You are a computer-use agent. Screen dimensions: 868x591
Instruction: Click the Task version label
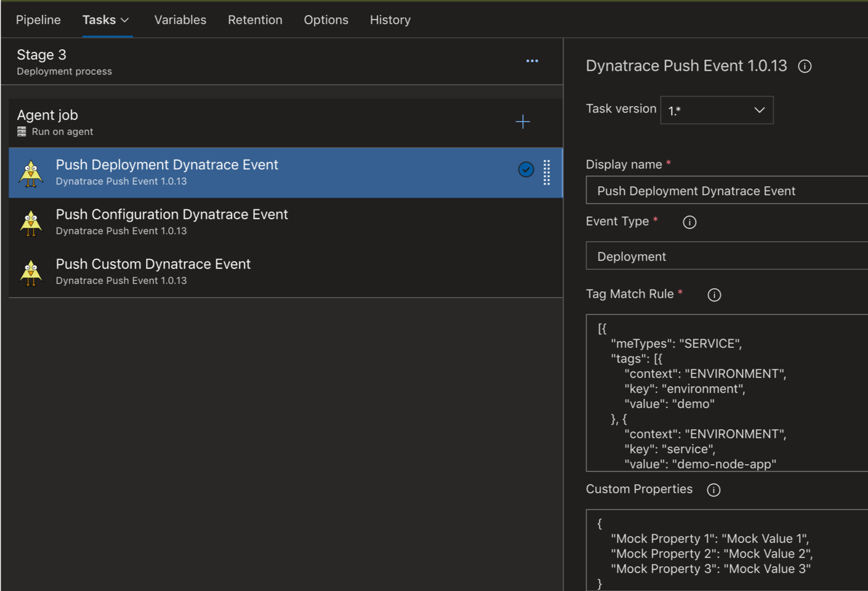click(621, 109)
